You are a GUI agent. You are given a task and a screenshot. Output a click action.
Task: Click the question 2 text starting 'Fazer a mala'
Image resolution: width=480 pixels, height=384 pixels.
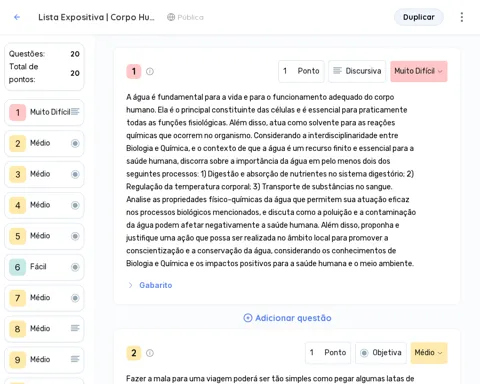(x=270, y=379)
